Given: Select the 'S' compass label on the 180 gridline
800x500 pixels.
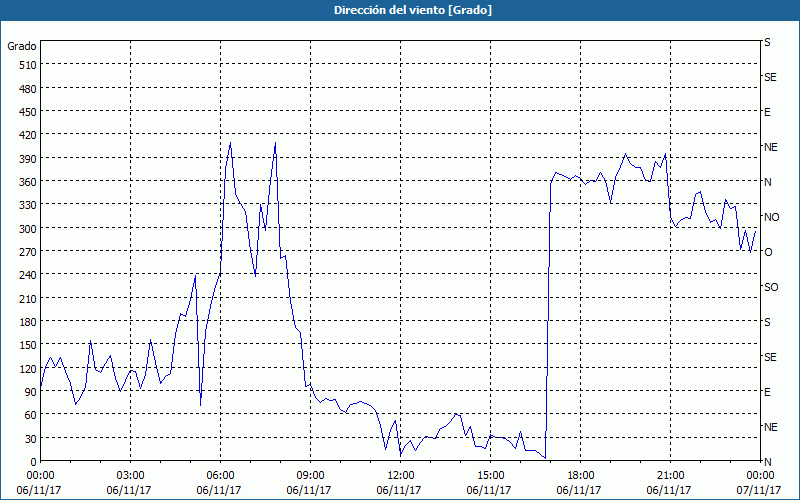Looking at the screenshot, I should pyautogui.click(x=767, y=322).
